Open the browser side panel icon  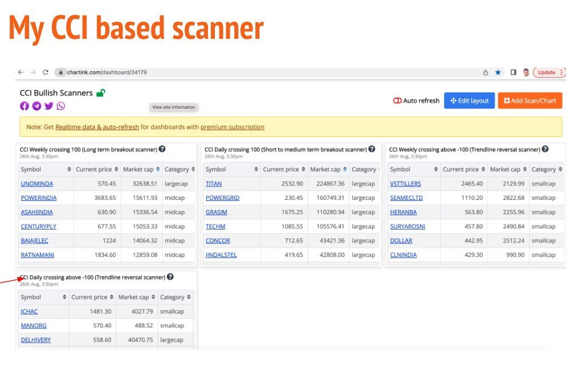(513, 73)
